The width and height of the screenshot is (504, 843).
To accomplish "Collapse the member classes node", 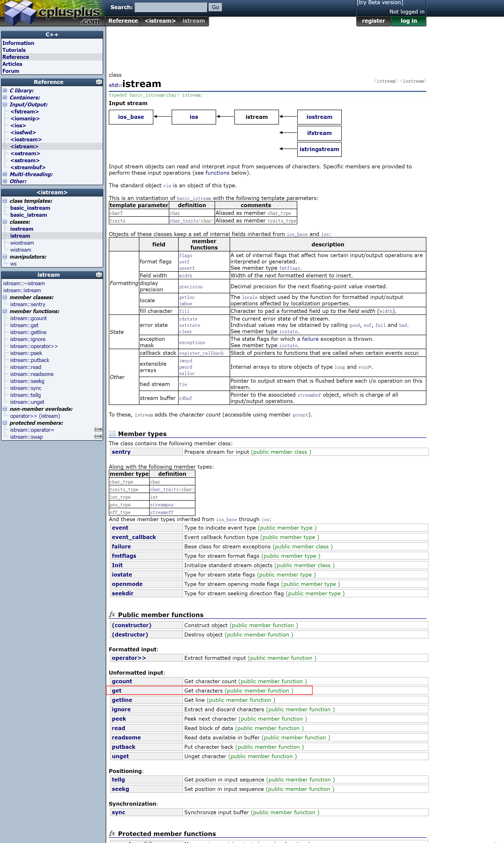I will [5, 297].
